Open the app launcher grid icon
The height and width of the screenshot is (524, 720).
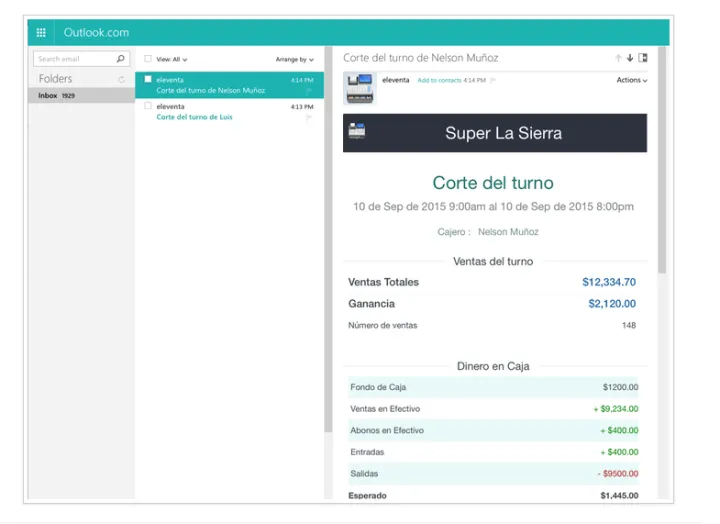click(41, 32)
